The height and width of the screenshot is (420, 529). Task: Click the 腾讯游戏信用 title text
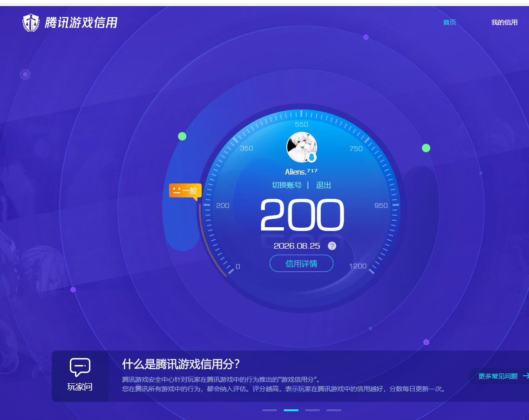(81, 23)
